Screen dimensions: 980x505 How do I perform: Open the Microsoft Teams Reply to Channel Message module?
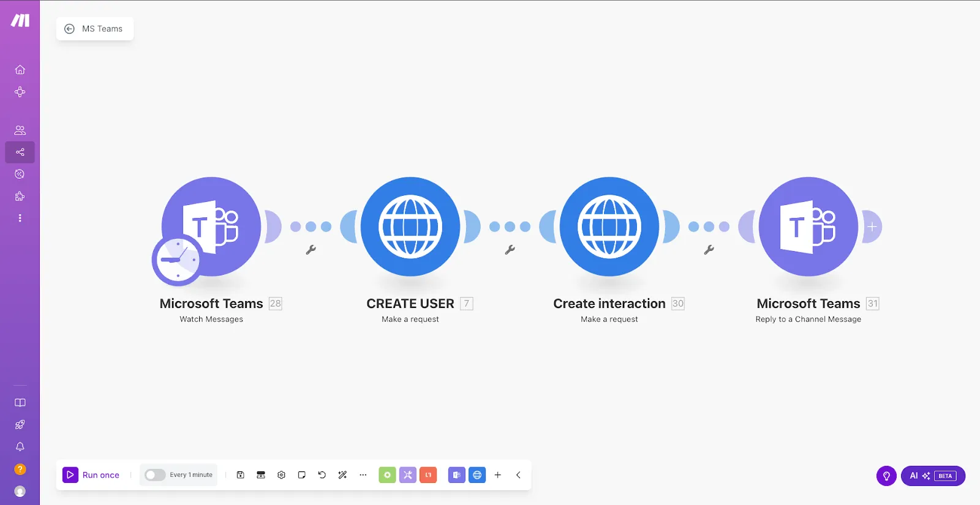pyautogui.click(x=809, y=226)
